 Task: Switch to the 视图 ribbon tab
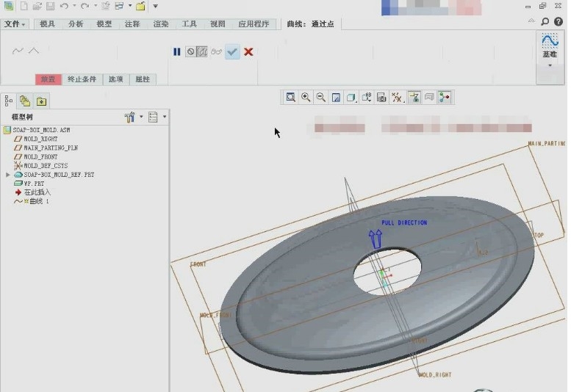(218, 24)
